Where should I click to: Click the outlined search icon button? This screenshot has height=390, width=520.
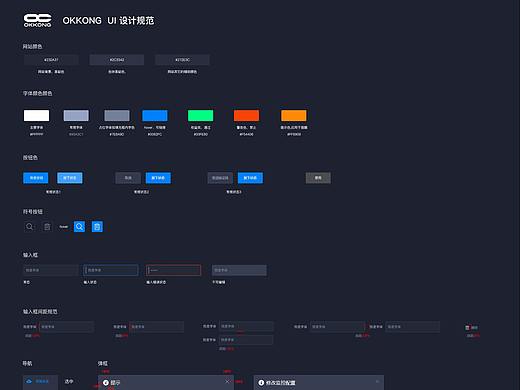(x=29, y=227)
